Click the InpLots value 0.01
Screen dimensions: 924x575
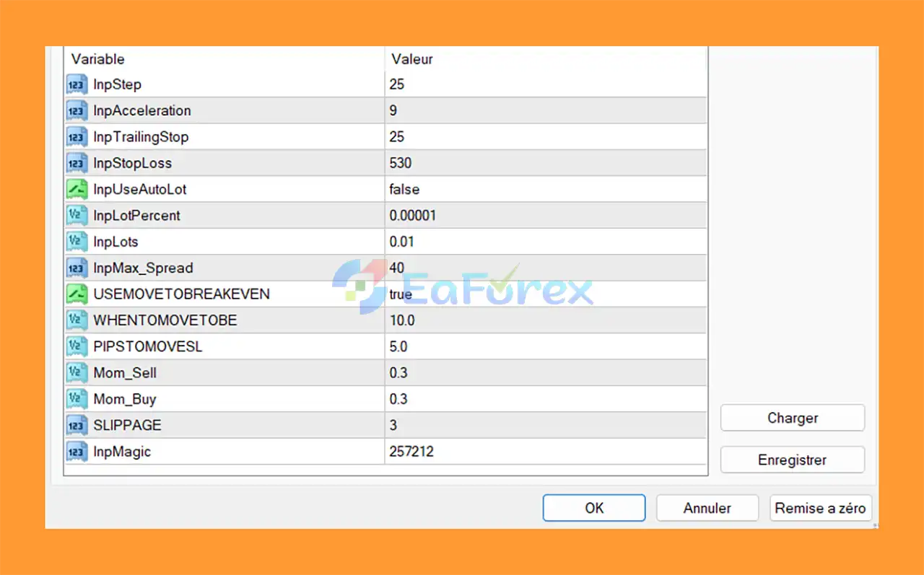click(x=402, y=242)
